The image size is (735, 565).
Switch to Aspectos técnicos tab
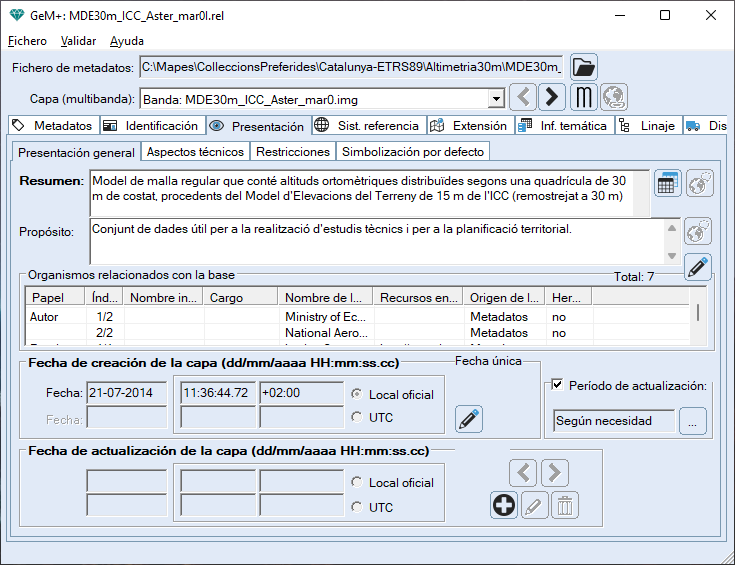coord(194,152)
